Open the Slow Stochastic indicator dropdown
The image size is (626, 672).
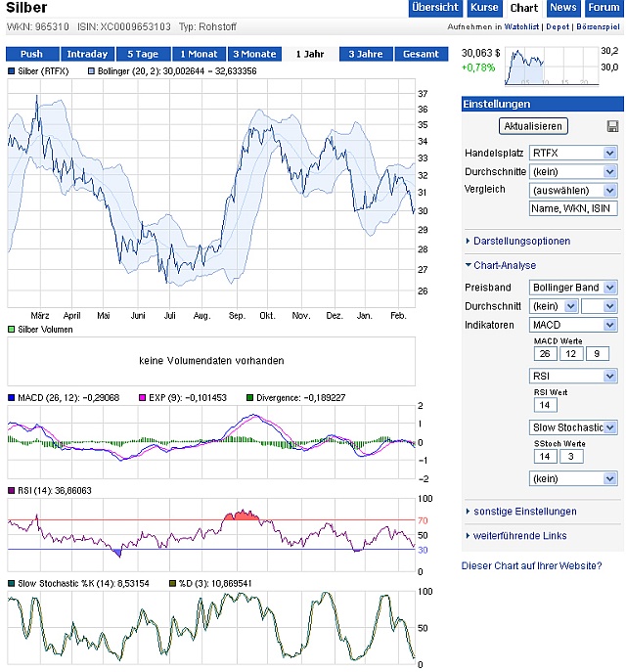click(x=572, y=427)
